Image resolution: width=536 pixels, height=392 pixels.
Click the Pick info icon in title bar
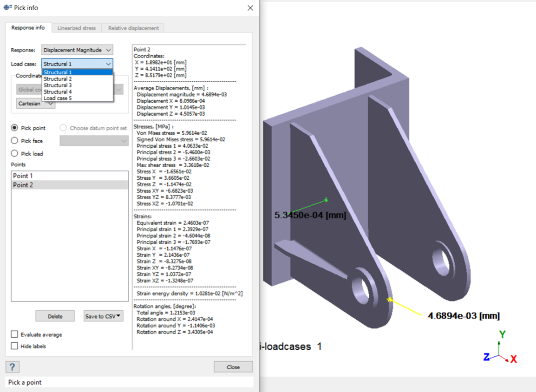(x=7, y=7)
